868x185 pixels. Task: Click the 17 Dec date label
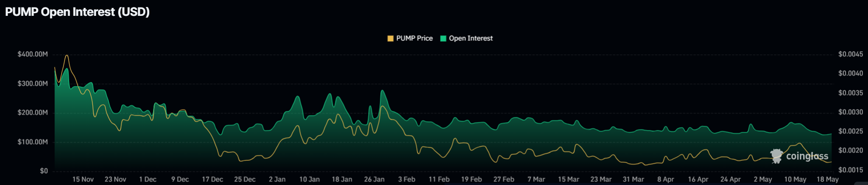[212, 179]
